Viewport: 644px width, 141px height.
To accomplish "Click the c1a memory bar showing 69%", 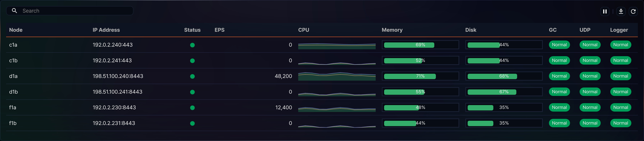I will point(420,45).
